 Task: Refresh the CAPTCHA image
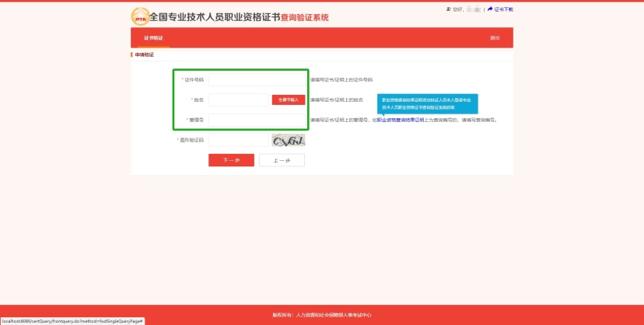288,140
